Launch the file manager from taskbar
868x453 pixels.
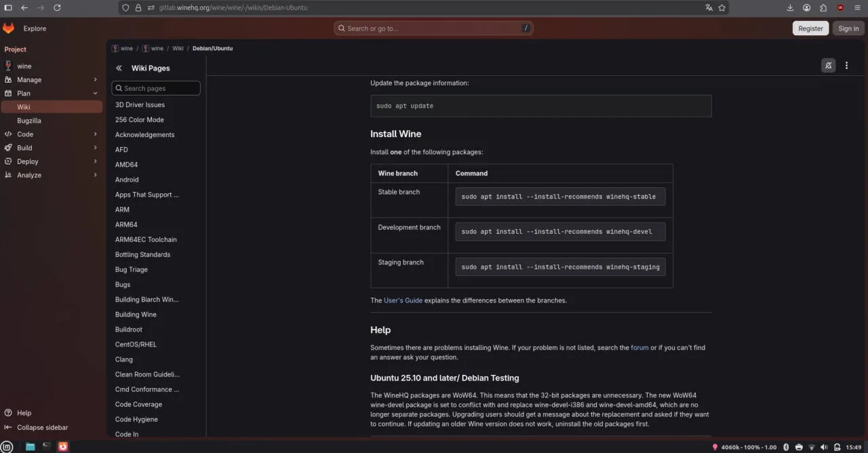pyautogui.click(x=30, y=446)
